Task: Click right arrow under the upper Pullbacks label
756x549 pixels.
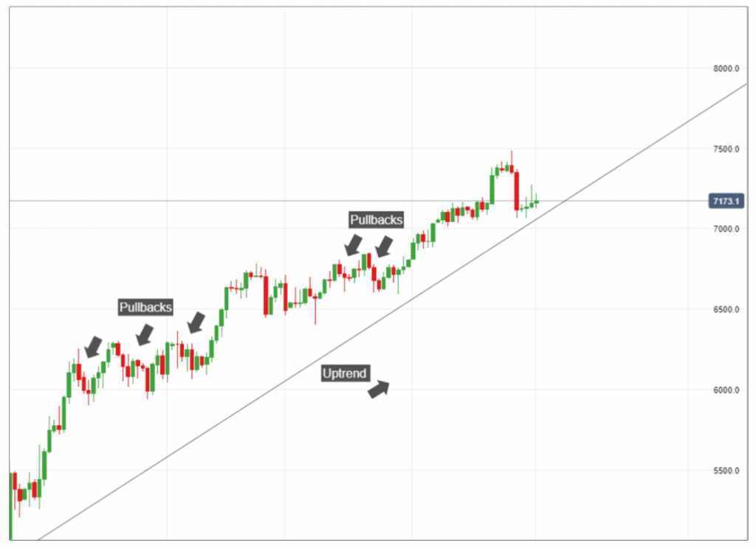Action: [x=384, y=246]
